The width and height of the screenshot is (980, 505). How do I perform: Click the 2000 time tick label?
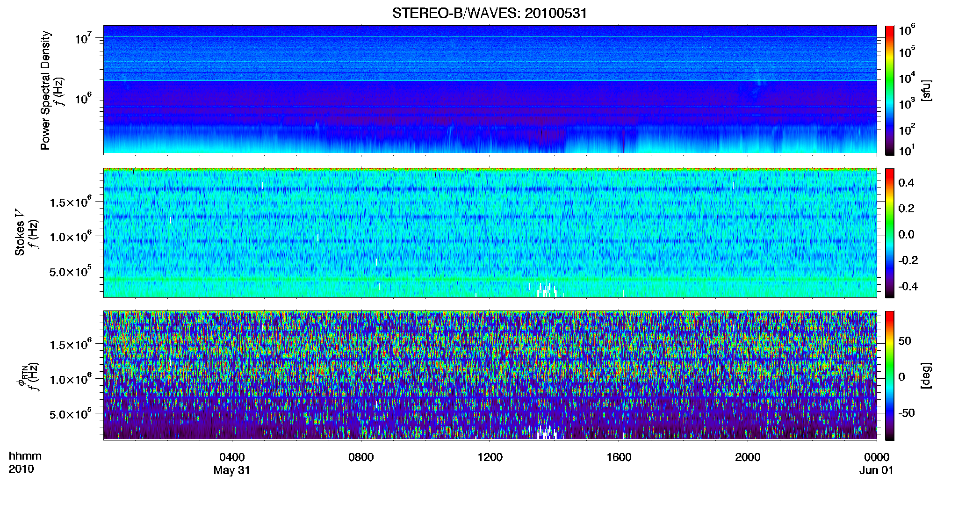(748, 457)
